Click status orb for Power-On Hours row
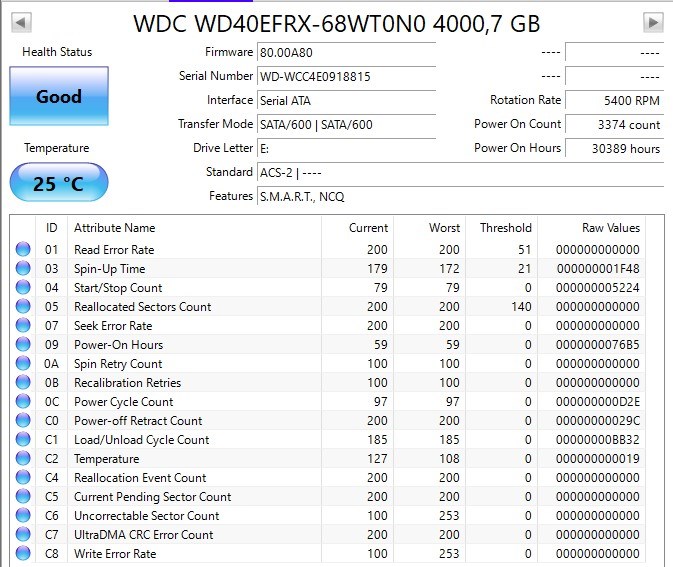Viewport: 673px width, 567px height. (x=23, y=344)
